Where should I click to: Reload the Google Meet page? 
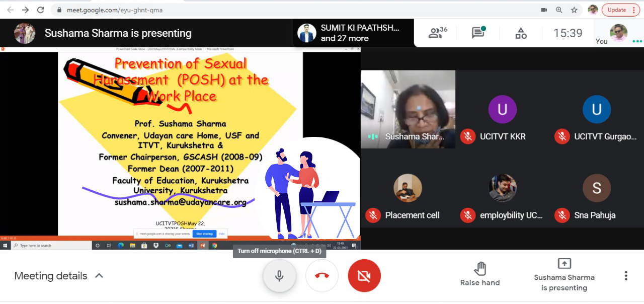(41, 10)
